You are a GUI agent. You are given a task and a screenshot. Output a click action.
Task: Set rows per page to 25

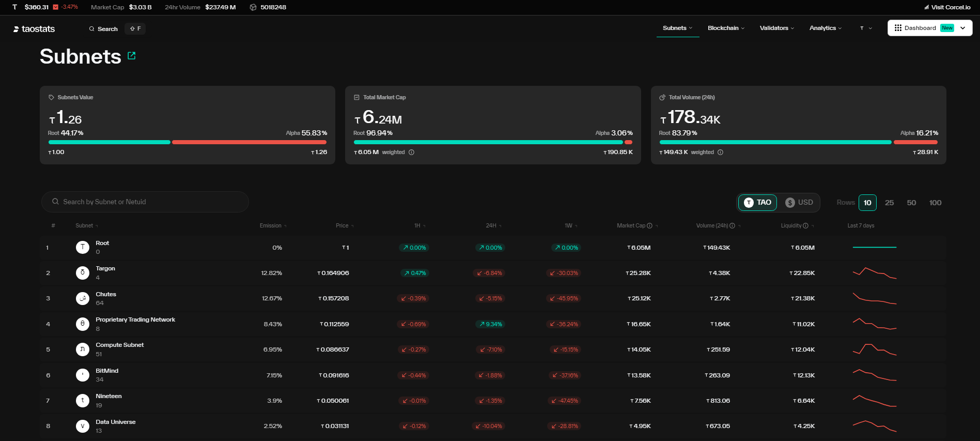click(x=889, y=203)
